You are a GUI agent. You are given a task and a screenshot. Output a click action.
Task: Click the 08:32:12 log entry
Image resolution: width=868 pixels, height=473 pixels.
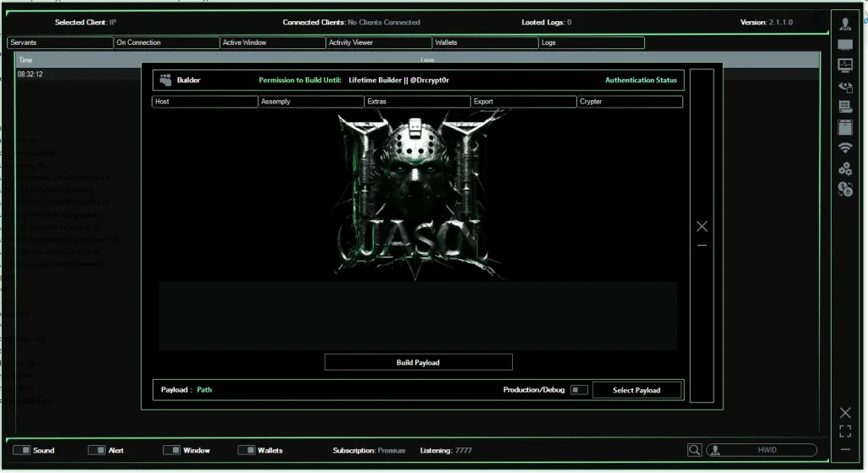click(x=30, y=75)
